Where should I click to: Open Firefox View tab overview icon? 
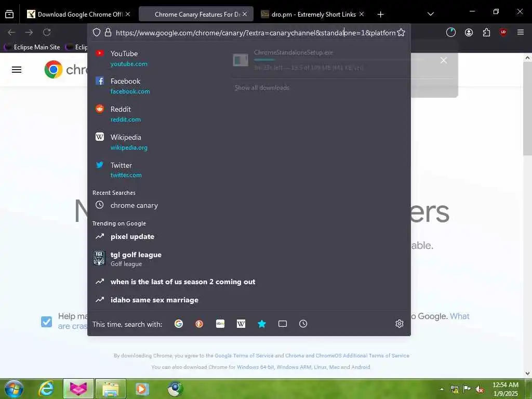point(9,14)
